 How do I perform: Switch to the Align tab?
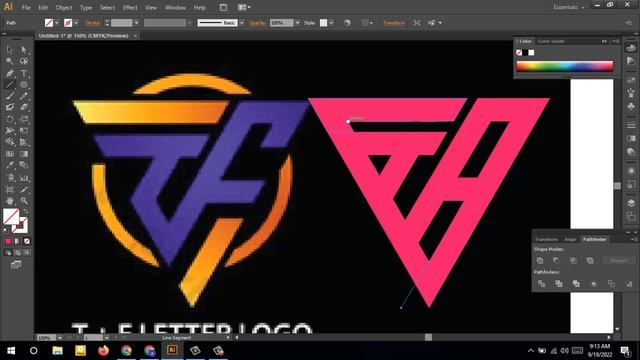pos(570,240)
